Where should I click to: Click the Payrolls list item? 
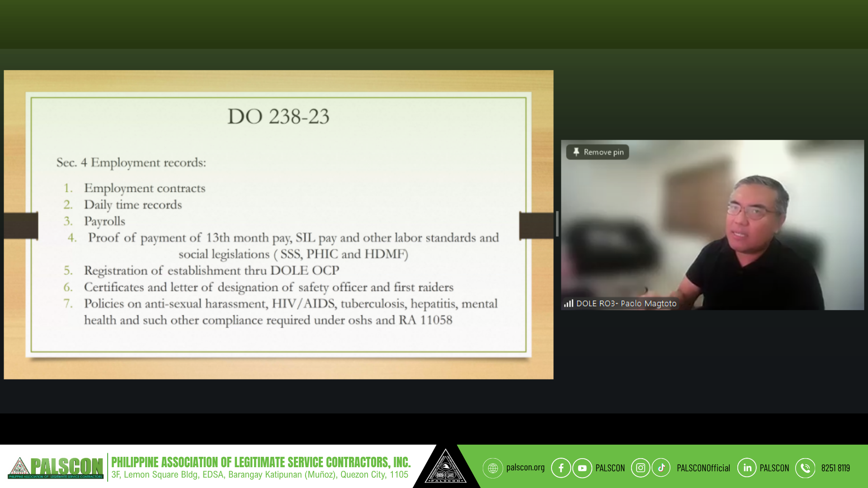click(104, 221)
